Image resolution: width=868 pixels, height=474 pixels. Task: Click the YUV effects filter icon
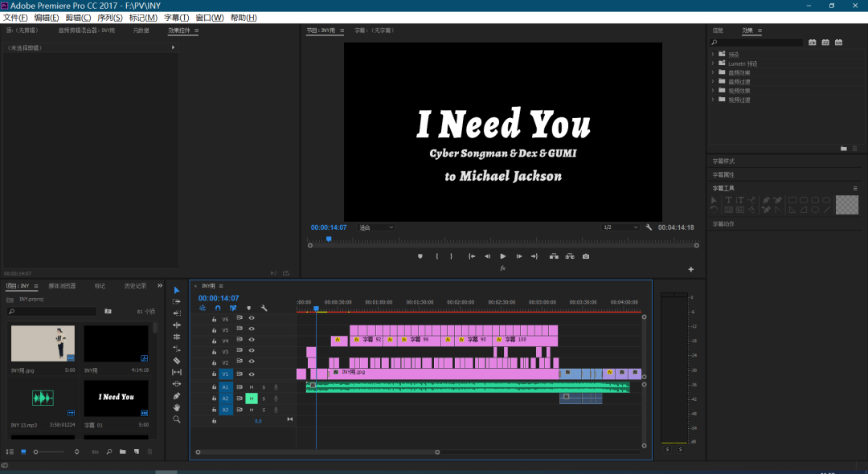click(838, 43)
